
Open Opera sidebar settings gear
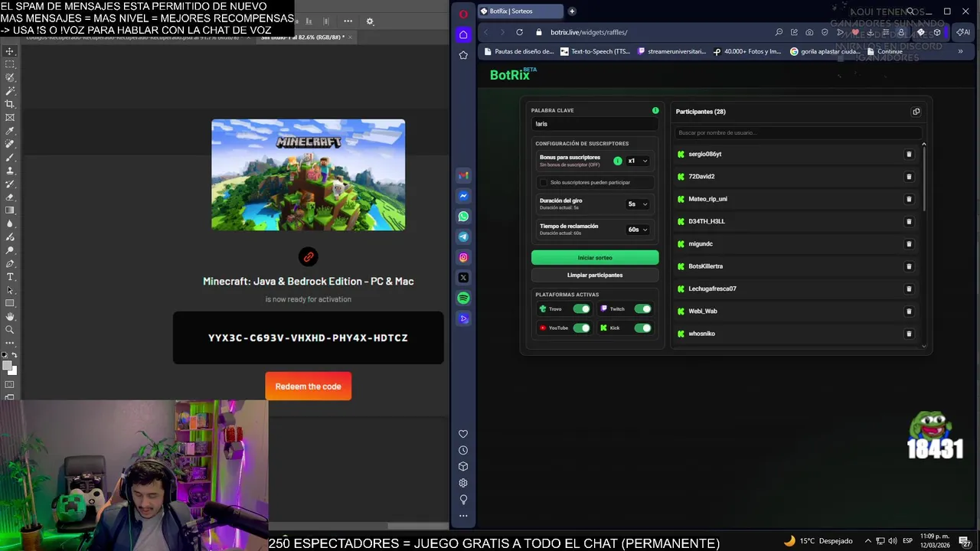coord(463,483)
